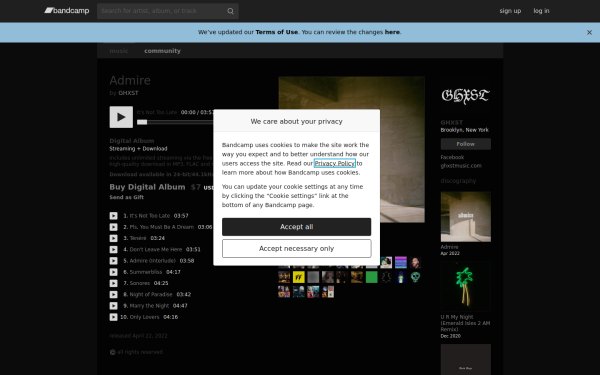Click the sign up link
Viewport: 600px width, 375px height.
coord(510,11)
